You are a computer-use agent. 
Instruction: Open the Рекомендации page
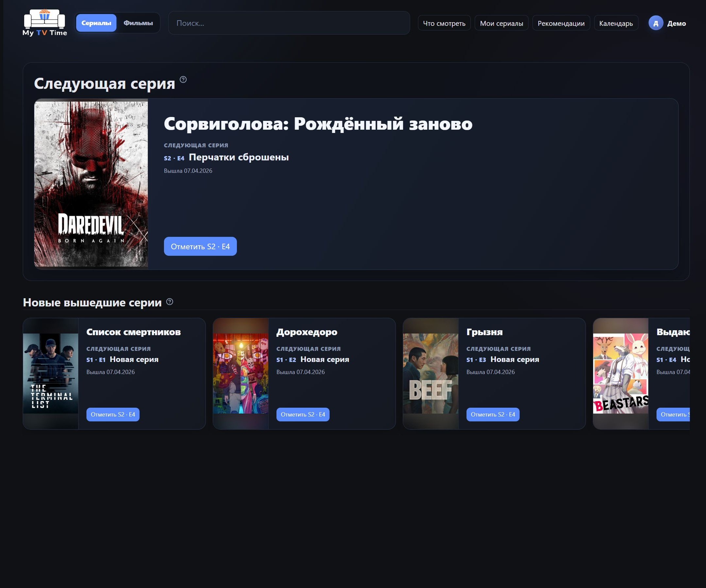pyautogui.click(x=561, y=23)
